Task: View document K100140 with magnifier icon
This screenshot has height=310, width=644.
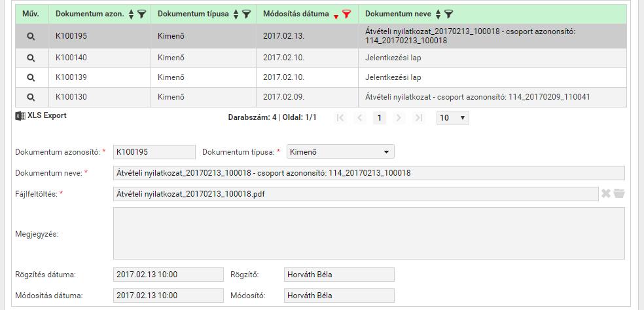Action: (31, 58)
